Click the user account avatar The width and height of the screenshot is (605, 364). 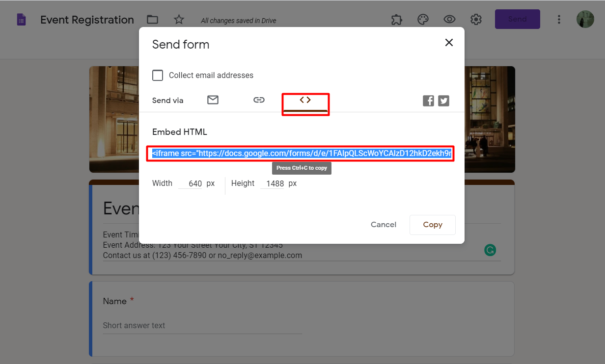click(x=585, y=20)
